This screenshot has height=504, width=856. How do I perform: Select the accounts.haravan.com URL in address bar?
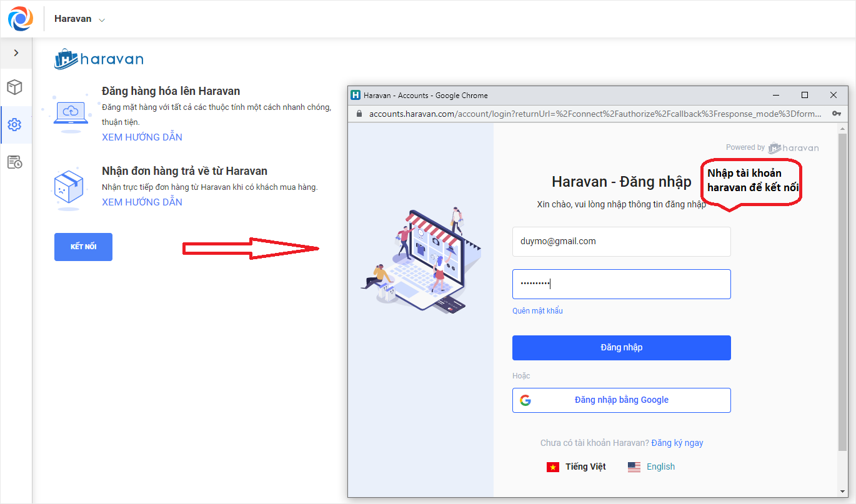tap(595, 114)
